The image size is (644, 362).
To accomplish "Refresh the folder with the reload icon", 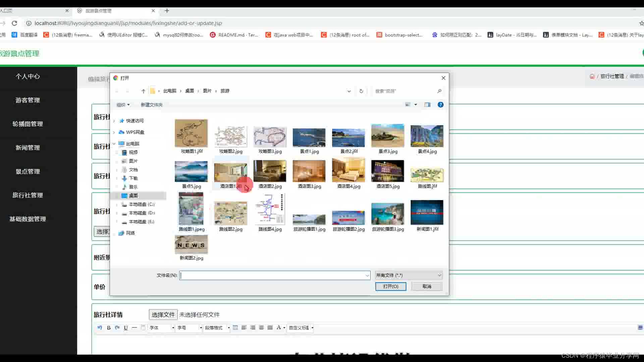I will point(361,91).
